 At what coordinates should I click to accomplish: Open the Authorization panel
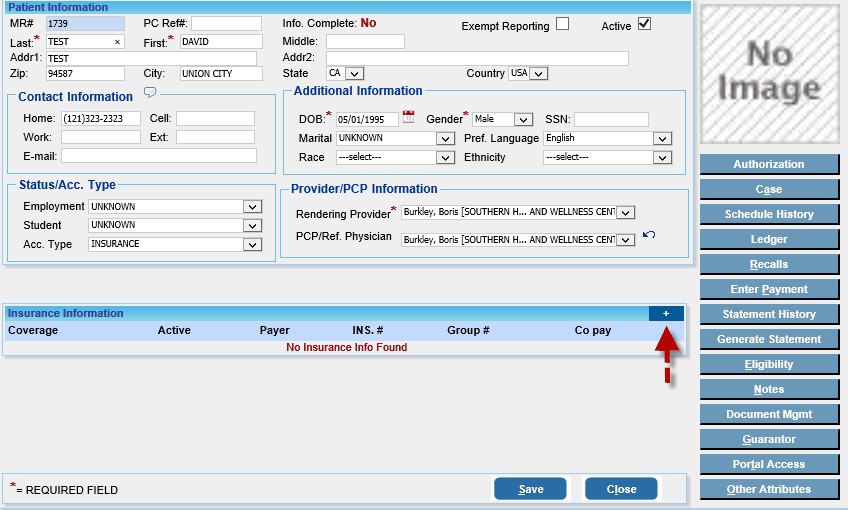(768, 164)
